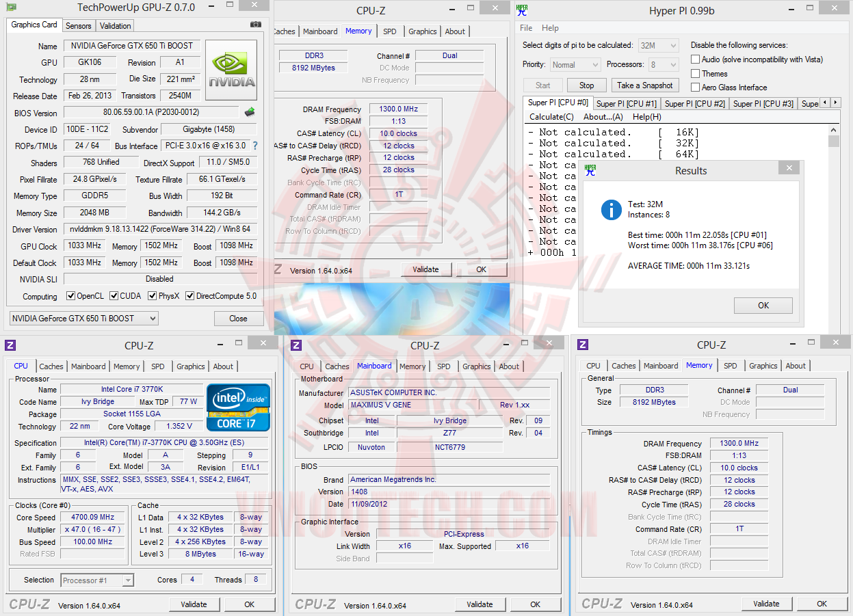Switch to the Sensors tab in GPU-Z

point(79,26)
